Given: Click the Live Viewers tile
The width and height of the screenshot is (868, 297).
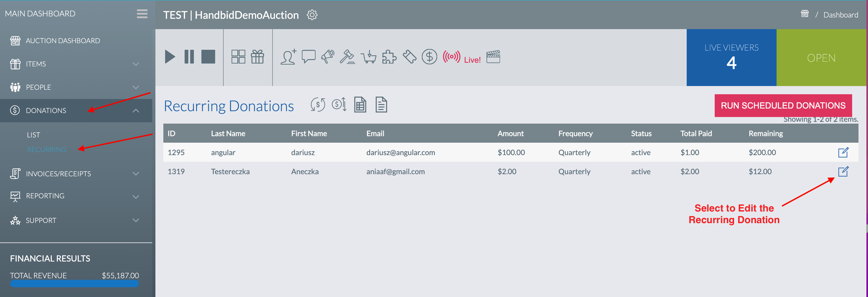Looking at the screenshot, I should (732, 57).
